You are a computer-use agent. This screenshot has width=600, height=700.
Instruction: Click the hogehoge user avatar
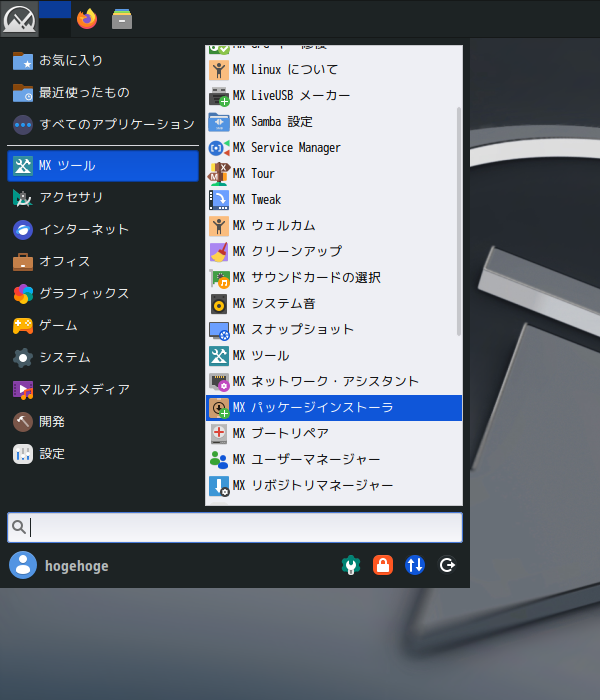tap(23, 565)
